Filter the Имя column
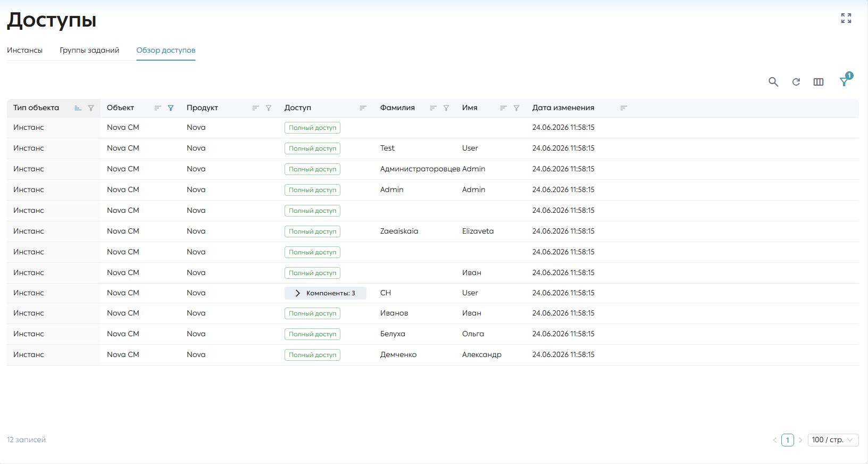The width and height of the screenshot is (868, 464). coord(516,108)
